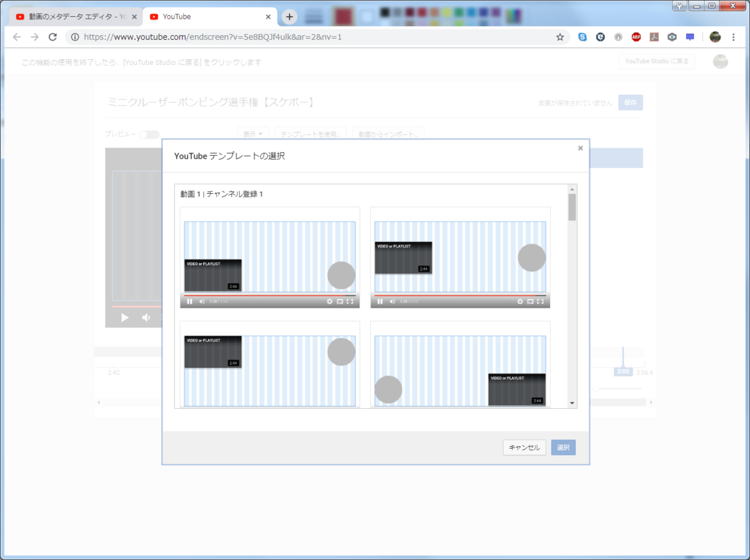This screenshot has height=560, width=750.
Task: Open the Skype extension icon
Action: 582,37
